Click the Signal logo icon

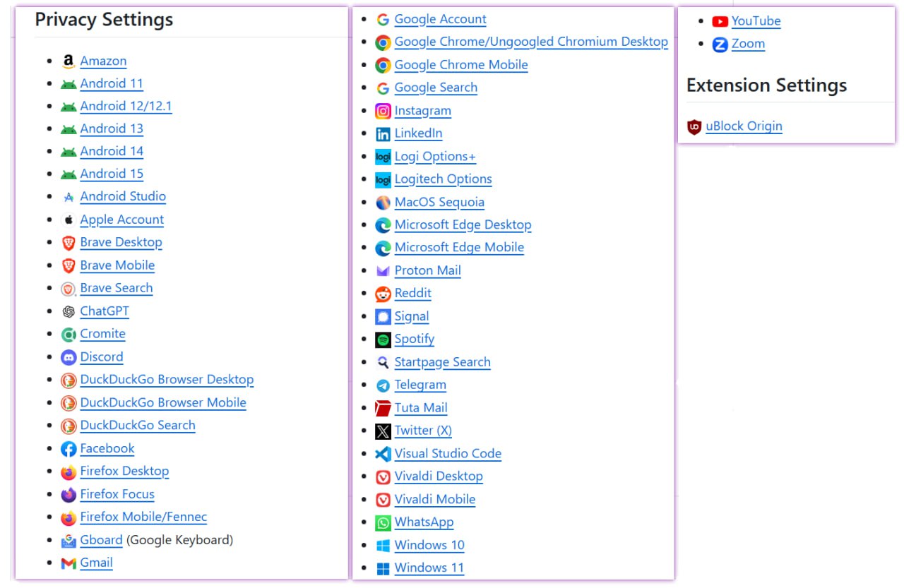click(x=383, y=317)
